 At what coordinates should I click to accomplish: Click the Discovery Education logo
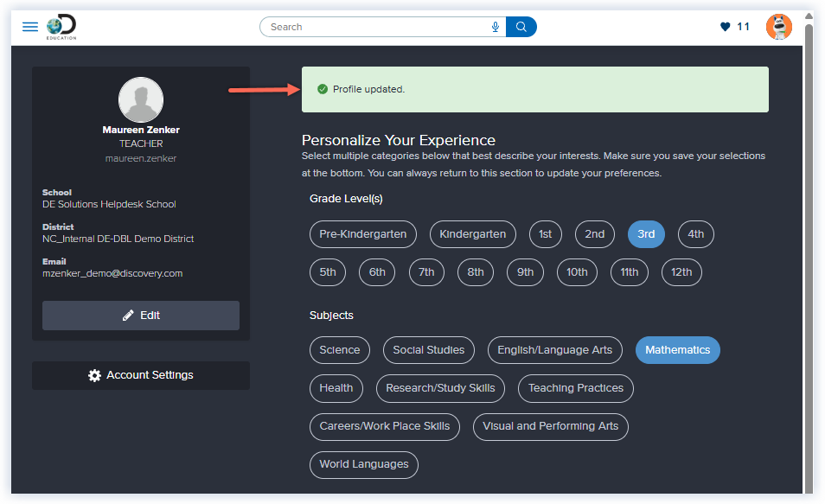click(x=61, y=27)
